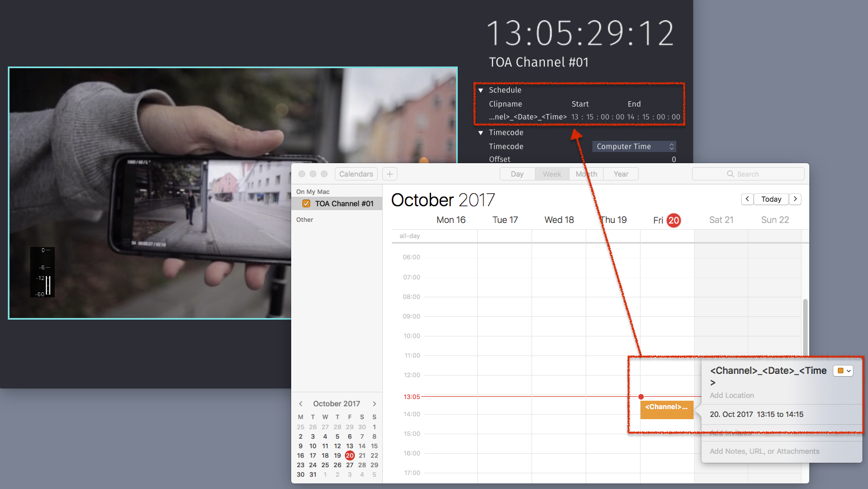Show next month in mini calendar
Image resolution: width=868 pixels, height=489 pixels.
pyautogui.click(x=374, y=403)
